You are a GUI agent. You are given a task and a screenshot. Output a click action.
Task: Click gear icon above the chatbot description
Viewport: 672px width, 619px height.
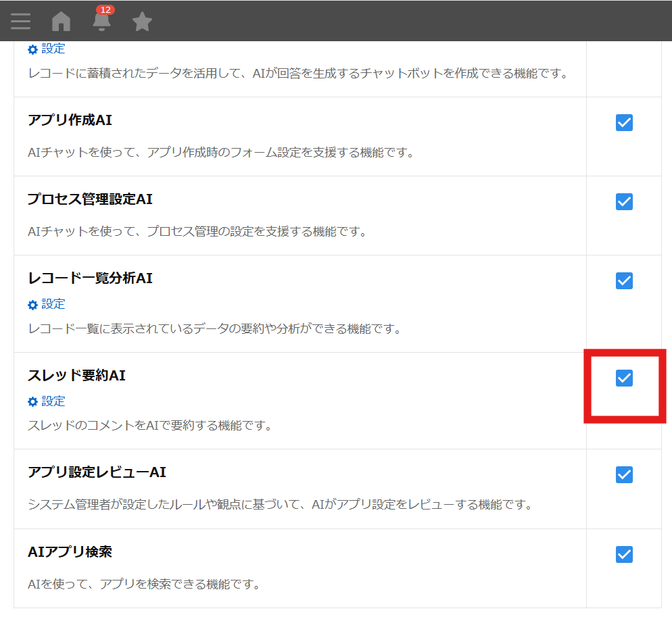[32, 49]
